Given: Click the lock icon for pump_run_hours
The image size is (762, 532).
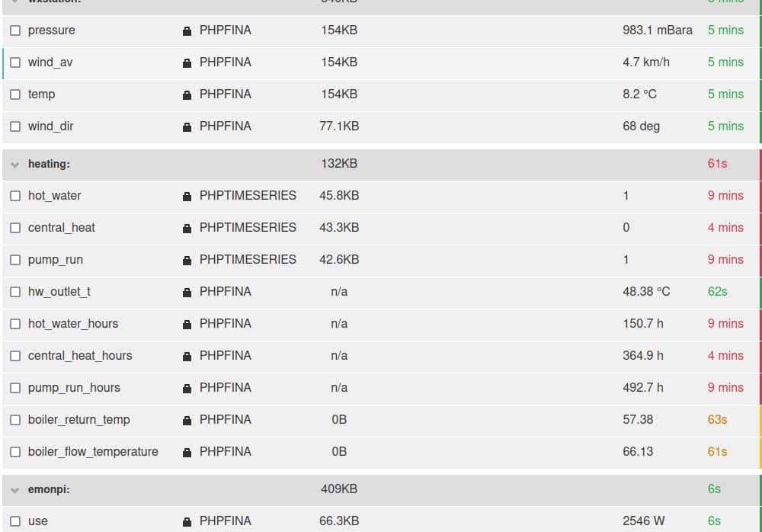Looking at the screenshot, I should point(187,389).
